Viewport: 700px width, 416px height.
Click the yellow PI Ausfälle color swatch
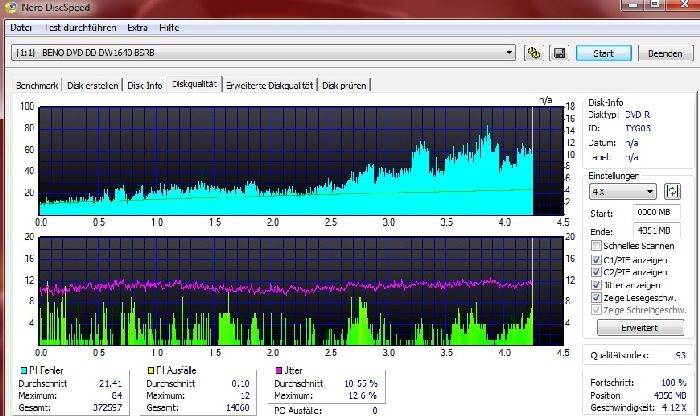pos(151,370)
